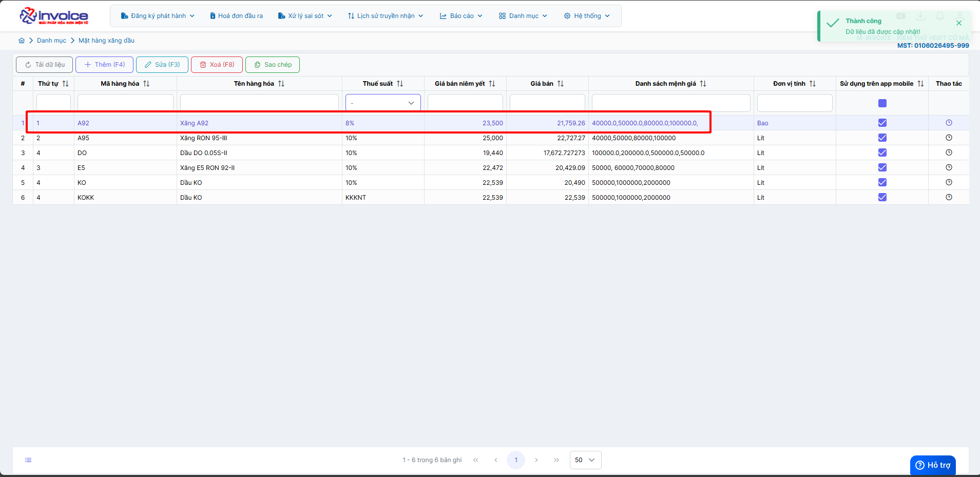Select row Xăng E5 RON 92-II

(x=491, y=167)
